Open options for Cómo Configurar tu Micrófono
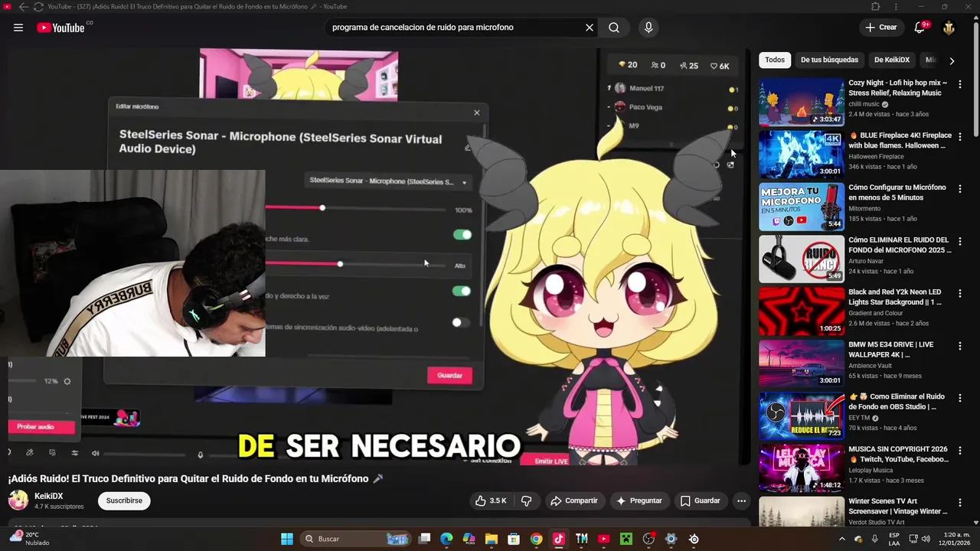 (960, 188)
